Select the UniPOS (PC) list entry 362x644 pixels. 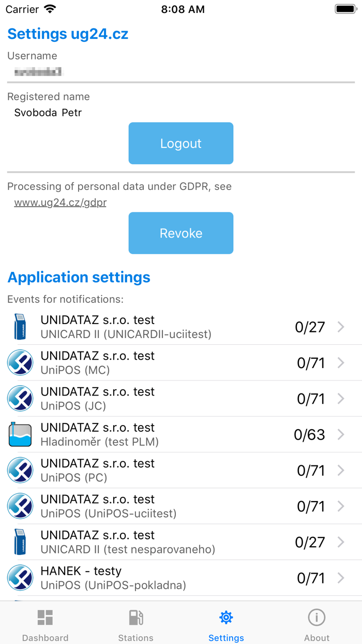pyautogui.click(x=181, y=470)
